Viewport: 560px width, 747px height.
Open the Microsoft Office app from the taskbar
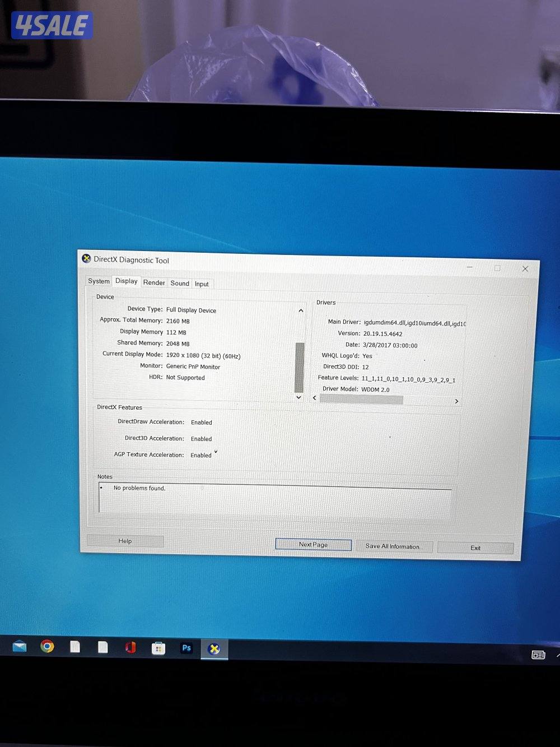point(131,648)
